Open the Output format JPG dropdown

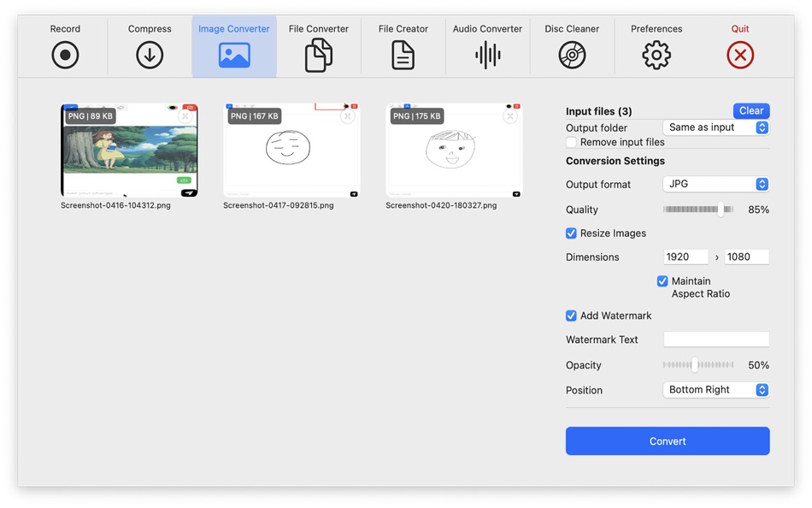716,184
